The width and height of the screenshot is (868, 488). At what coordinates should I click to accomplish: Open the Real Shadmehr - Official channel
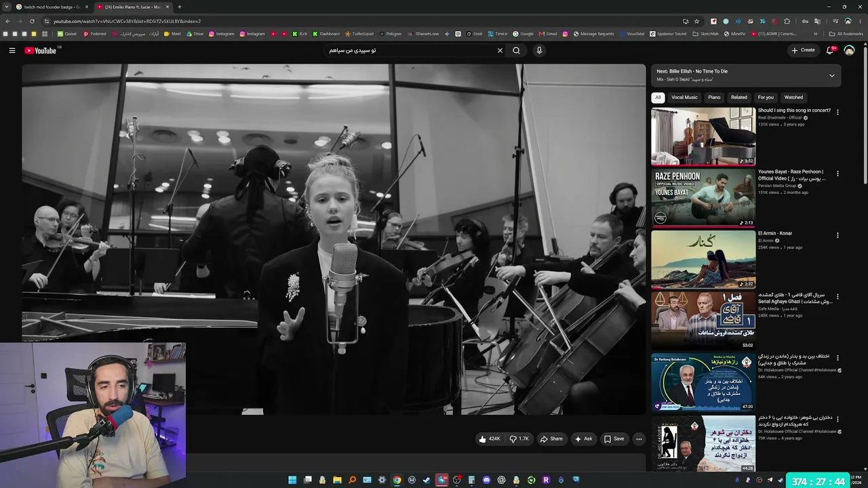pyautogui.click(x=780, y=118)
